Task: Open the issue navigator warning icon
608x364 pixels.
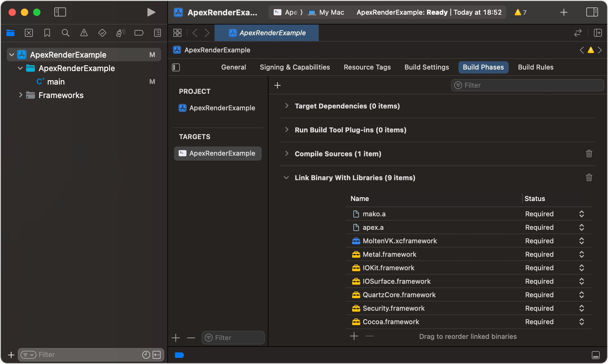Action: 84,33
